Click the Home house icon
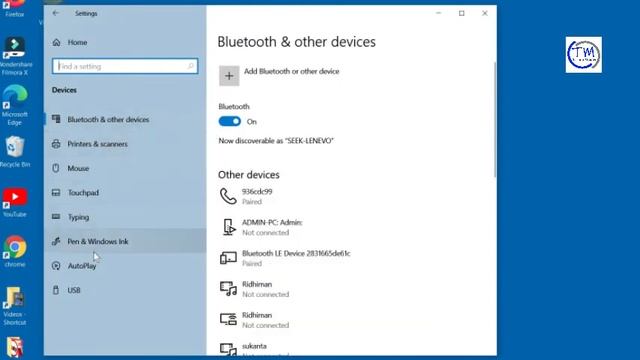 click(x=56, y=42)
